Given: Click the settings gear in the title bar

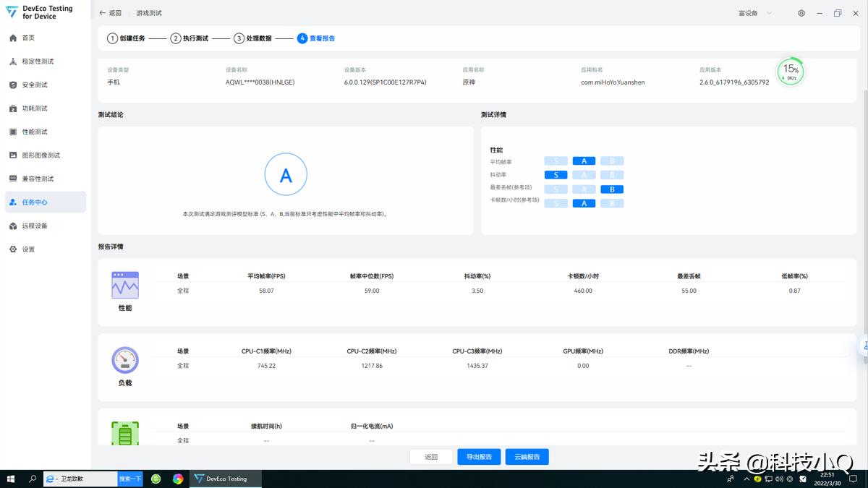Looking at the screenshot, I should (801, 12).
